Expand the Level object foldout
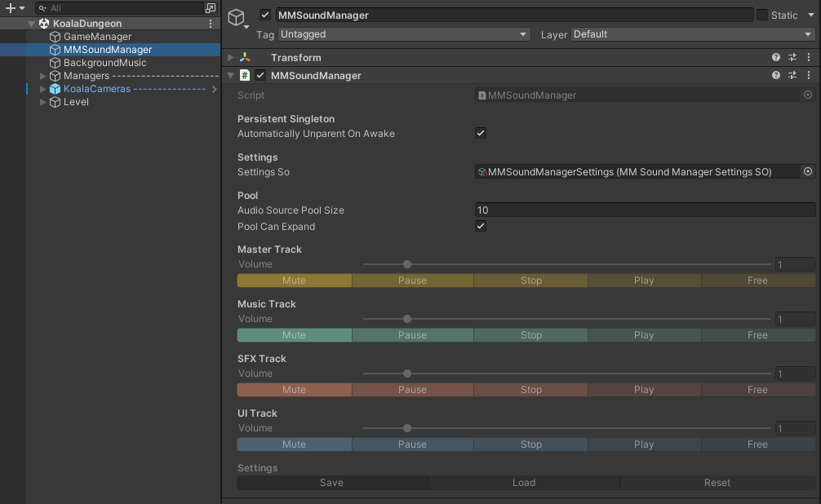Viewport: 821px width, 504px height. coord(43,102)
